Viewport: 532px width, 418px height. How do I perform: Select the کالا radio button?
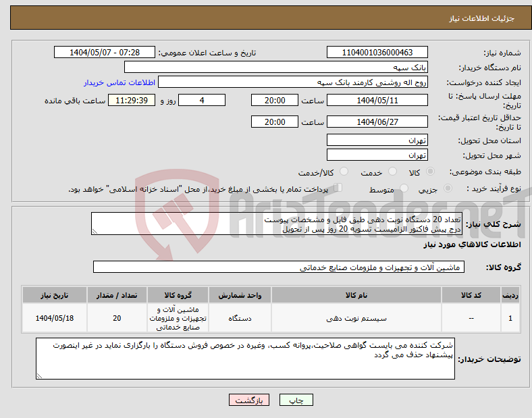click(430, 172)
